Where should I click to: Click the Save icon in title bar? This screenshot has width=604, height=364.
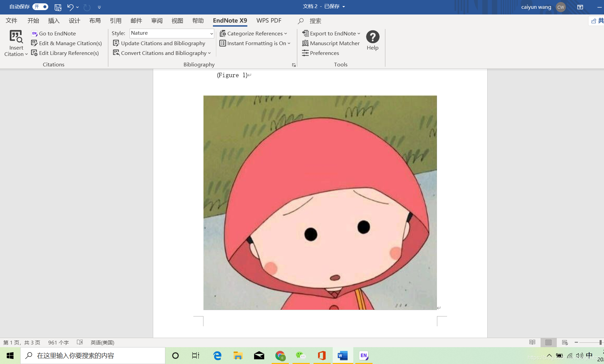click(x=58, y=7)
